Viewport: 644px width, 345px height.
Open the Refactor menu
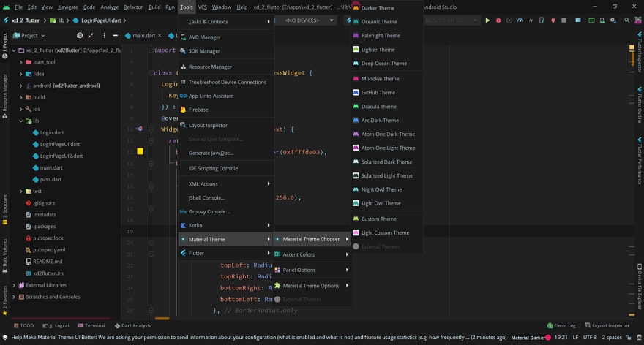[133, 7]
